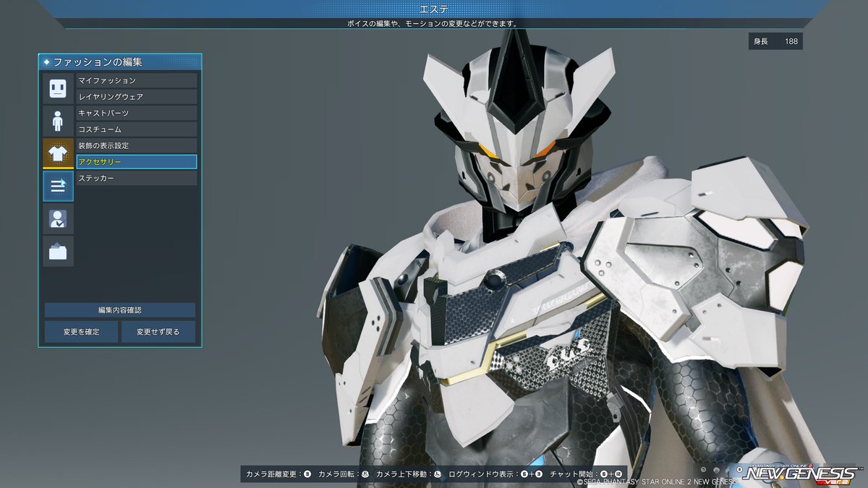Screen dimensions: 868x488
Task: Click the 身長 188 height readout
Action: pyautogui.click(x=775, y=41)
